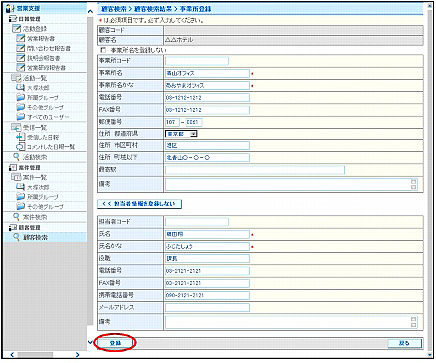Screen dimensions: 436x363
Task: Open the 受信一覧 inbox icon
Action: (16, 127)
